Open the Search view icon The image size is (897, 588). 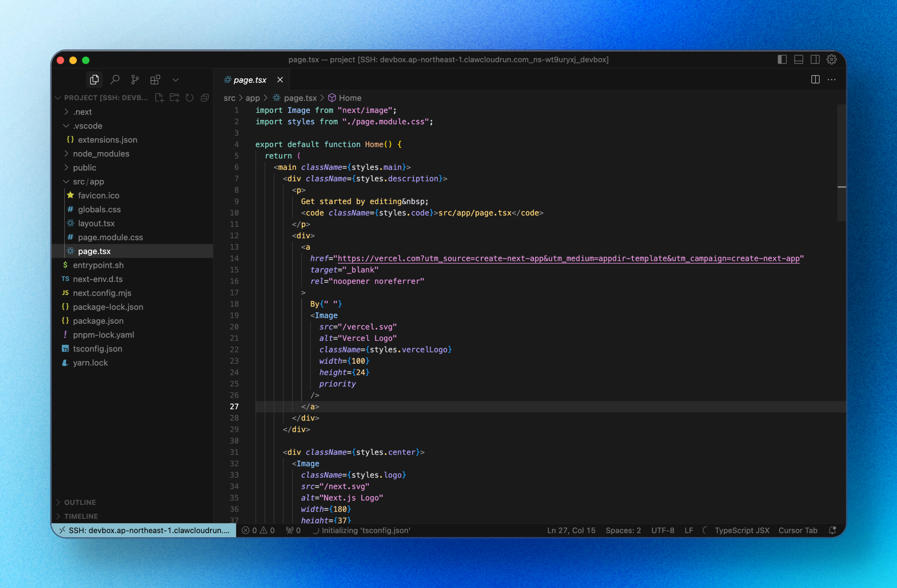(x=115, y=79)
